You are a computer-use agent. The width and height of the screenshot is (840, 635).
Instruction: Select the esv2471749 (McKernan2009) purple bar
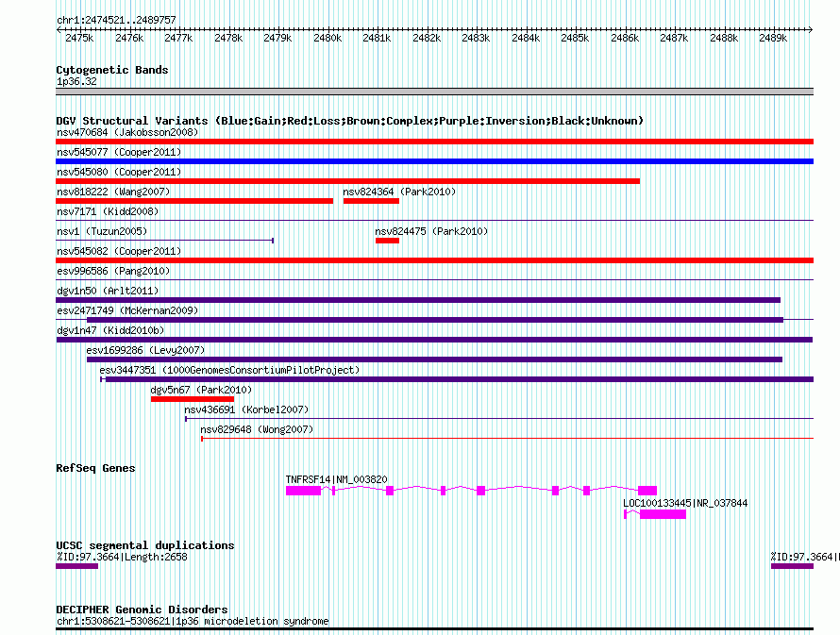click(435, 320)
